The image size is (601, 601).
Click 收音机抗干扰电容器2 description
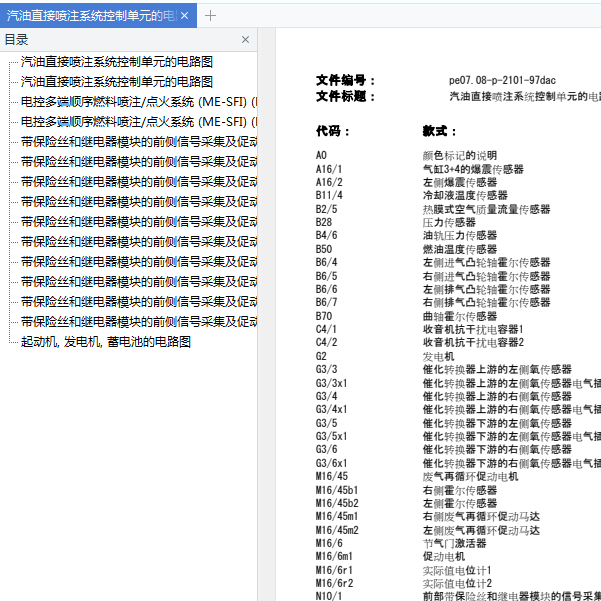tap(473, 342)
